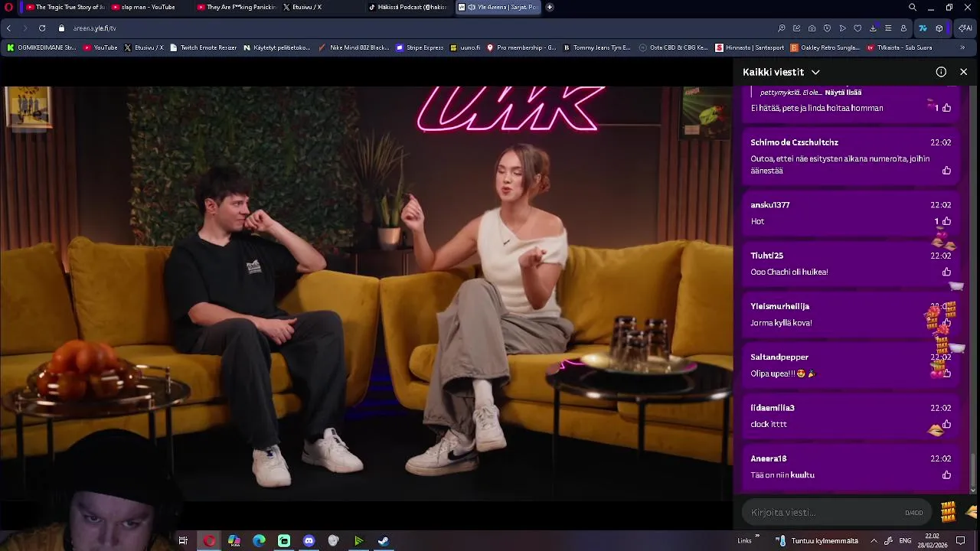Expand Links toolbar chevron on taskbar

[x=757, y=536]
